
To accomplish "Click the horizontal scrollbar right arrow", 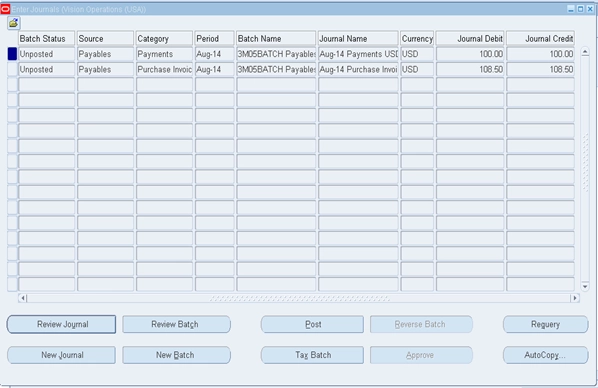I will coord(575,298).
